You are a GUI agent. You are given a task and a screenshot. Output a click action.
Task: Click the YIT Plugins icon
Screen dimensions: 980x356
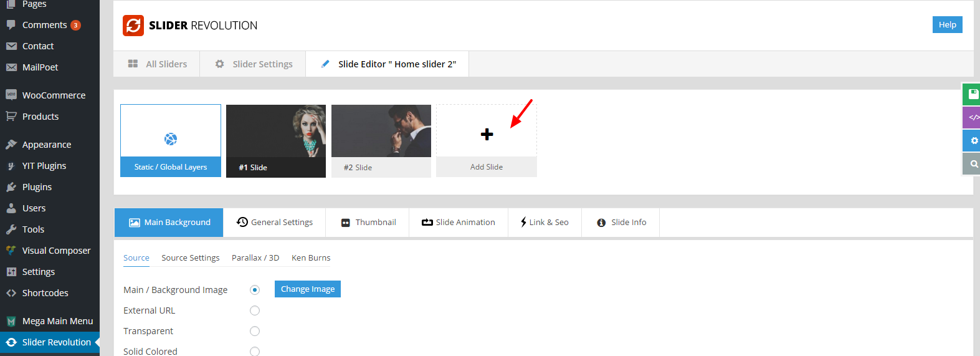point(11,166)
